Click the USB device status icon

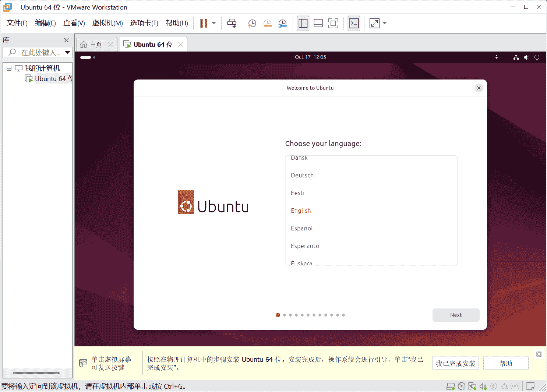504,386
